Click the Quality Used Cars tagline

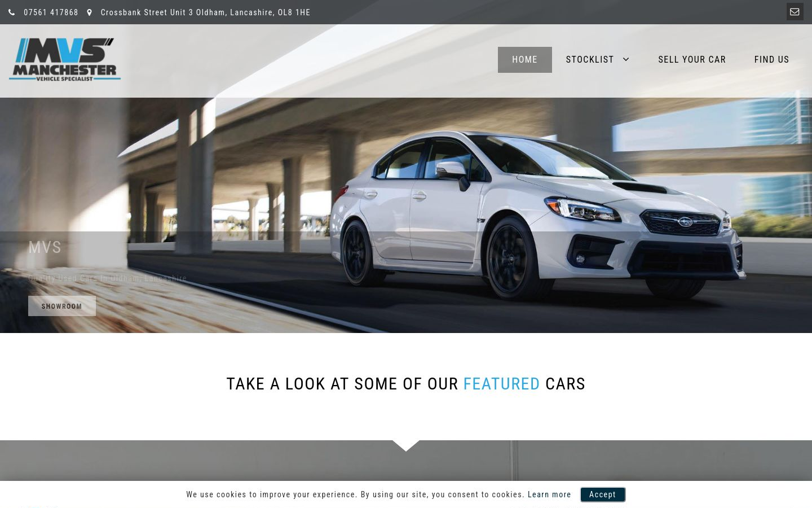coord(107,278)
